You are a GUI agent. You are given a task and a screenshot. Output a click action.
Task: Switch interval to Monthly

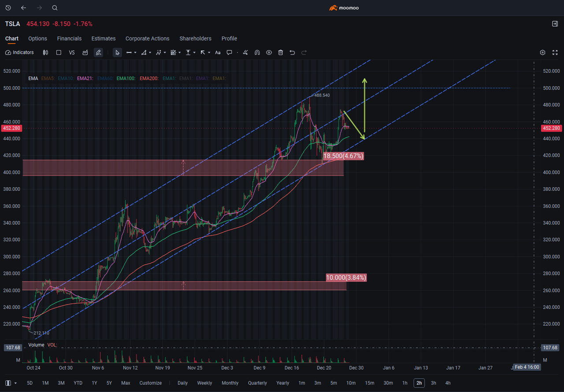click(230, 383)
